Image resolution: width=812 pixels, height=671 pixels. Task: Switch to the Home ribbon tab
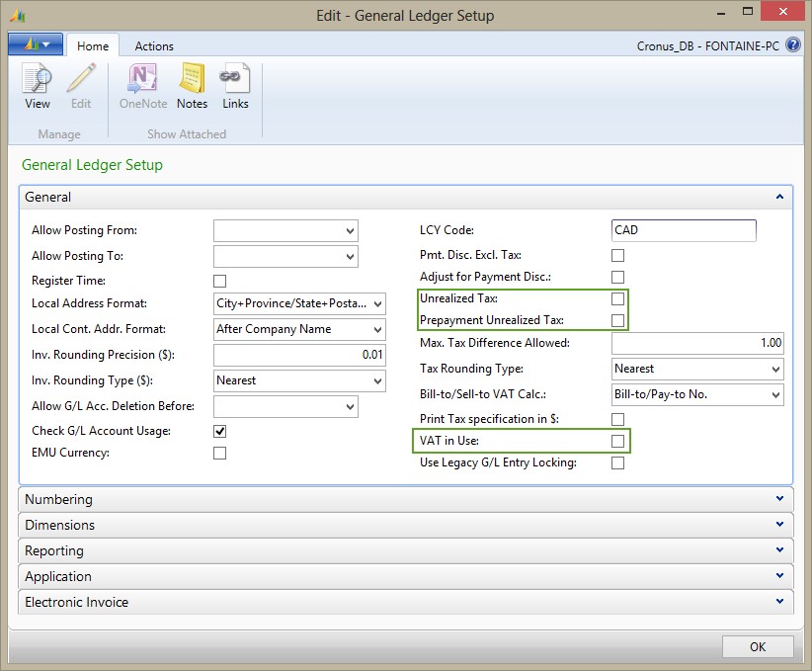point(93,45)
